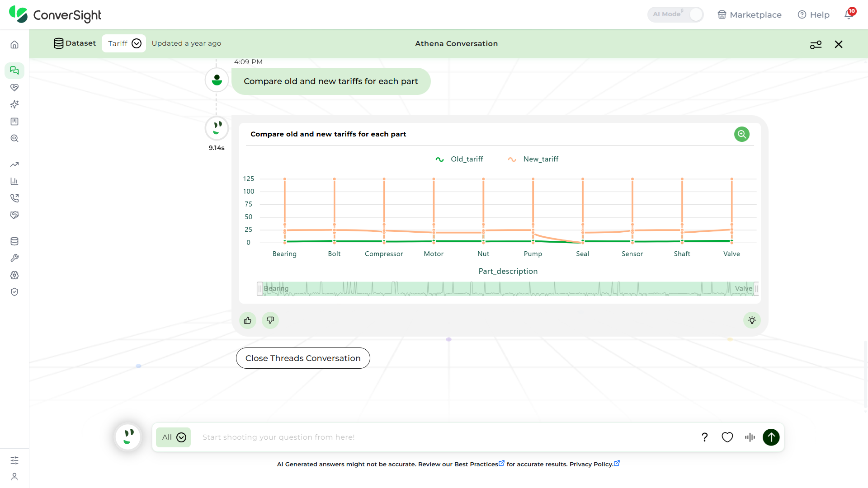
Task: Click the heart favorites icon in query bar
Action: click(x=727, y=437)
